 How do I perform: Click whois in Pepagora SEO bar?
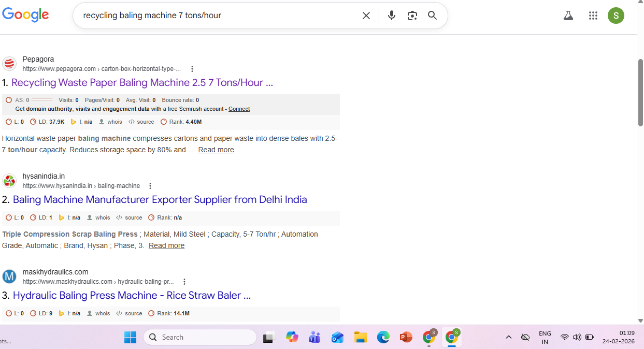pyautogui.click(x=110, y=122)
